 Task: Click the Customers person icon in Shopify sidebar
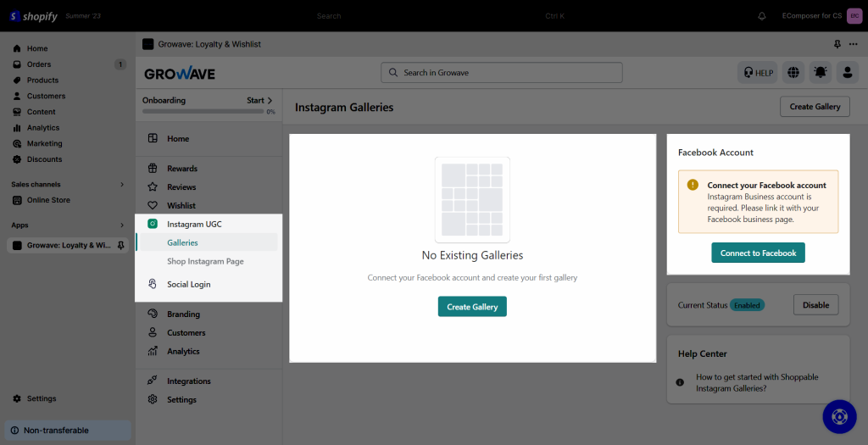tap(17, 96)
